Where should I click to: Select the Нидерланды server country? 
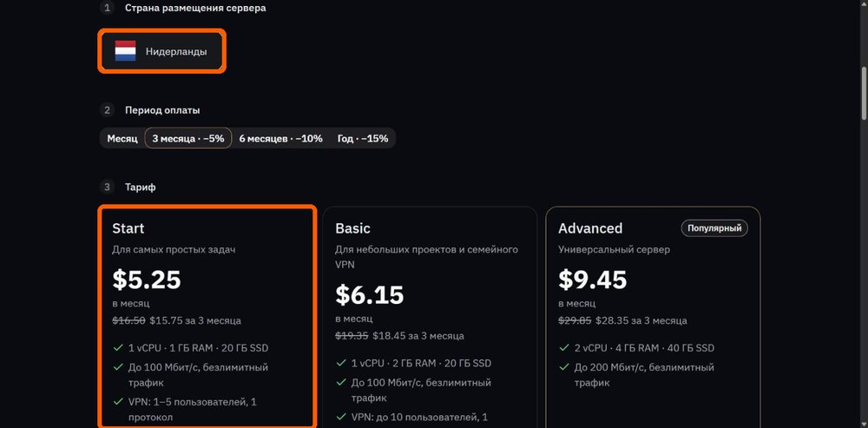(162, 51)
